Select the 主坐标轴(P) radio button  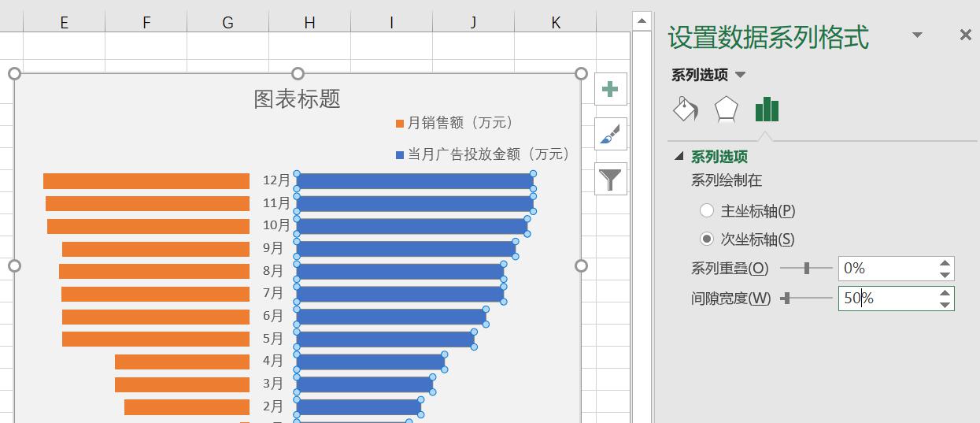coord(707,210)
